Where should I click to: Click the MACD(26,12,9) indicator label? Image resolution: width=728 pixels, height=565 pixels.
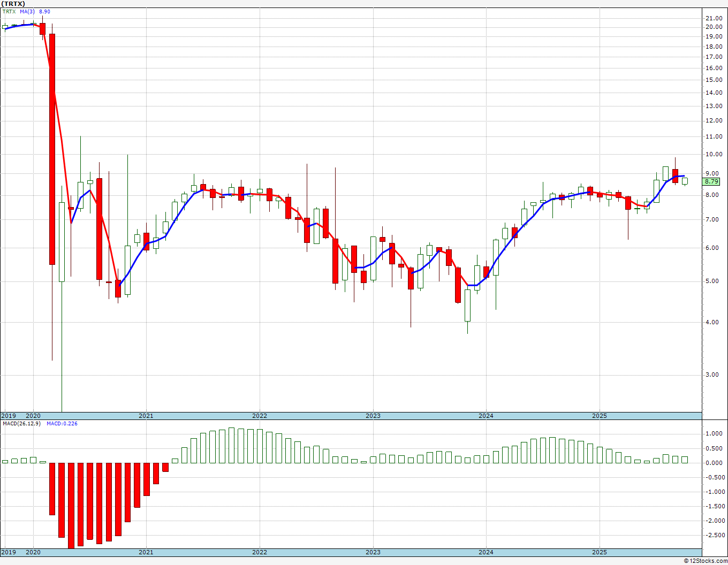[21, 423]
